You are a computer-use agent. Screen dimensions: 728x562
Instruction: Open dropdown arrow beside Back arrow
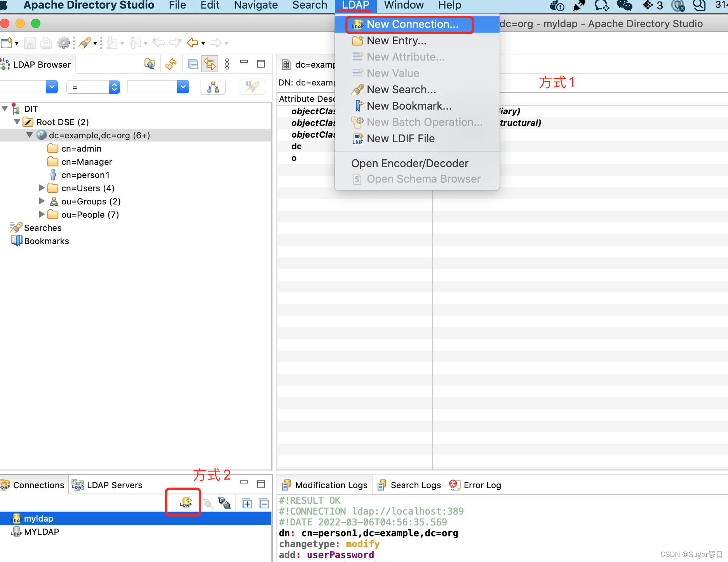click(203, 43)
